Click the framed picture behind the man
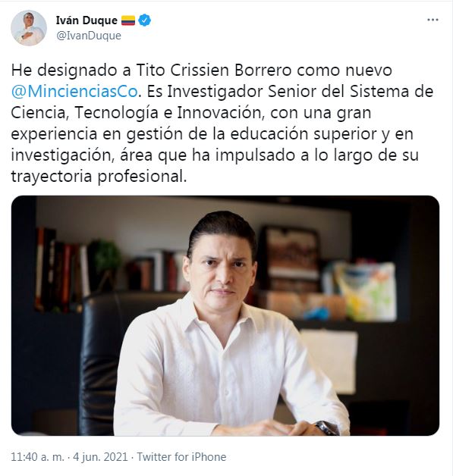 [x=291, y=252]
